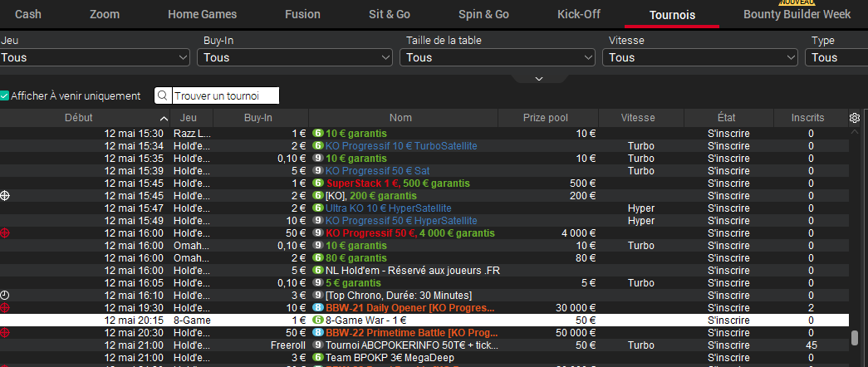The image size is (868, 367).
Task: Sort by the Inscrits column header
Action: click(x=811, y=118)
